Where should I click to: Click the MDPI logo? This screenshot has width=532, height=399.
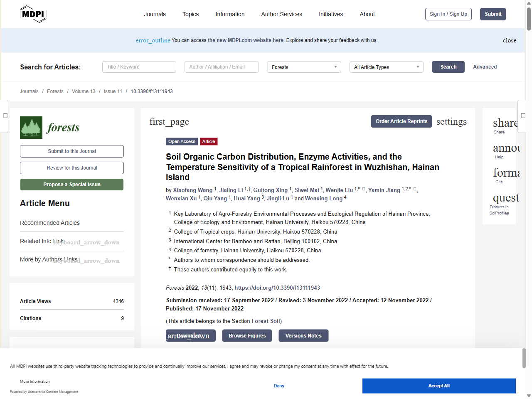[33, 14]
